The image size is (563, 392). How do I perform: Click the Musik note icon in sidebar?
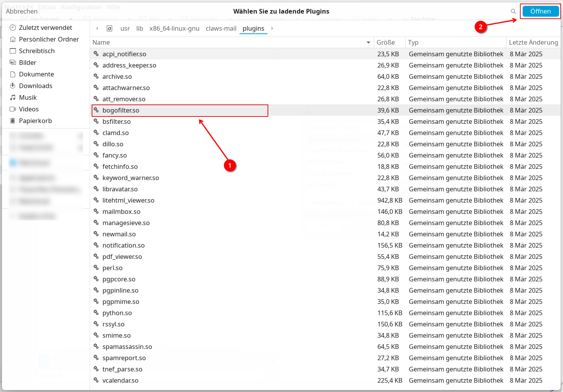(13, 97)
